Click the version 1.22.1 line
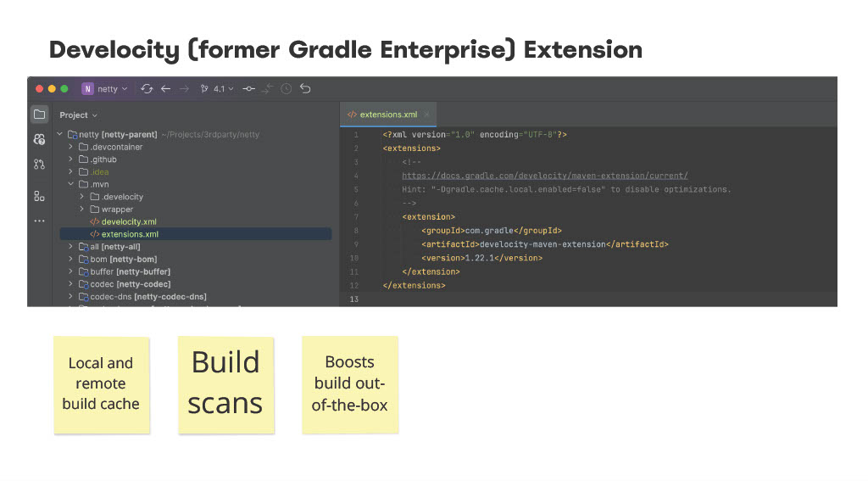Screen dimensions: 868x481 click(481, 258)
